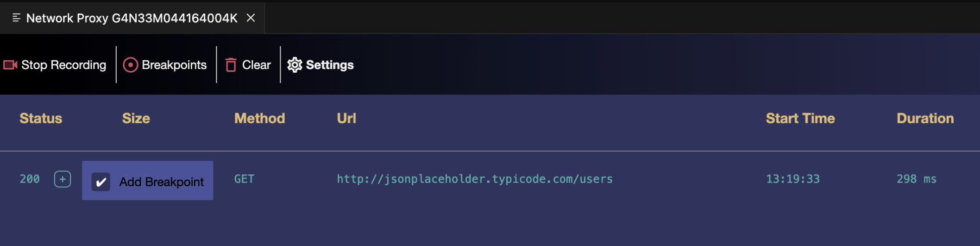Image resolution: width=980 pixels, height=246 pixels.
Task: Click the Stop Recording label
Action: tap(63, 65)
